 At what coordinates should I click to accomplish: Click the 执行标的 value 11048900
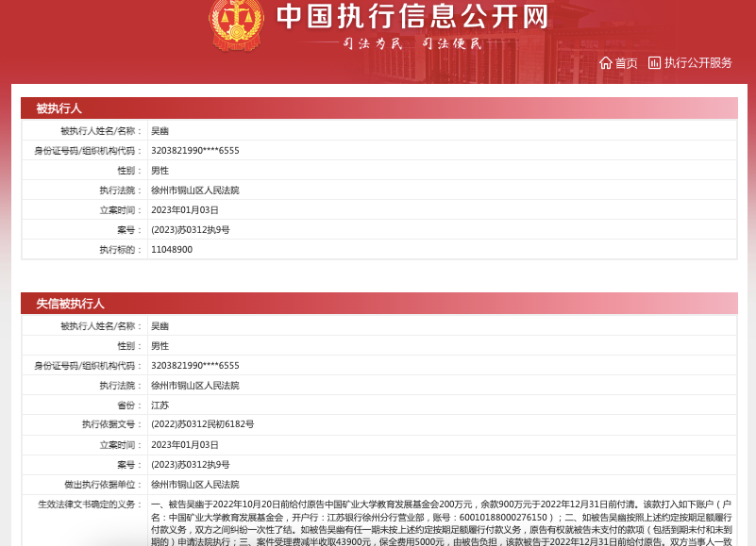pos(172,250)
